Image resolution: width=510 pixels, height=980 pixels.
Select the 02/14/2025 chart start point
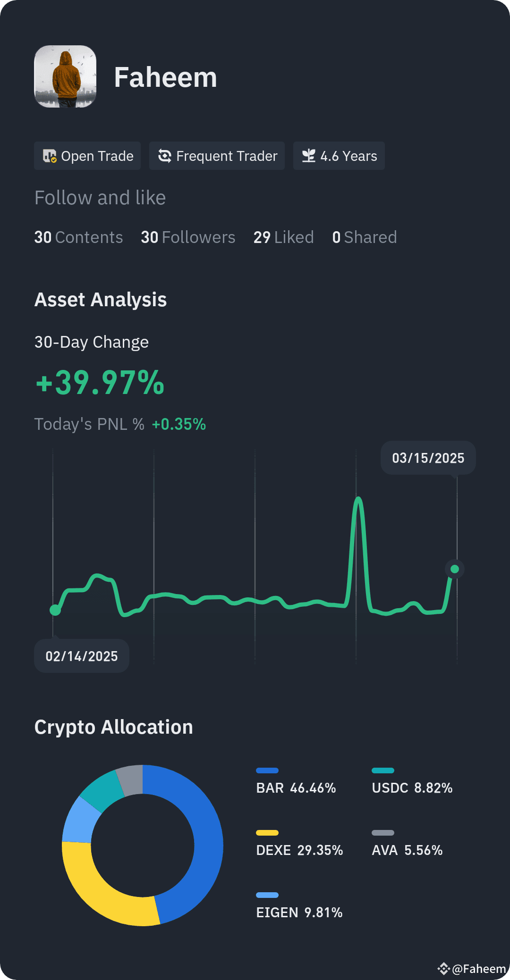click(x=55, y=610)
